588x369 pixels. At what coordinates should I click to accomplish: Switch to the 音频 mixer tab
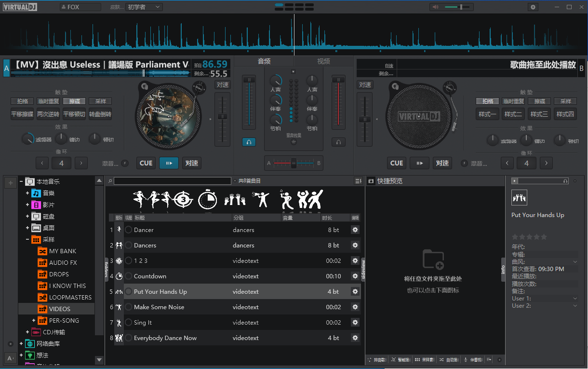pyautogui.click(x=264, y=61)
